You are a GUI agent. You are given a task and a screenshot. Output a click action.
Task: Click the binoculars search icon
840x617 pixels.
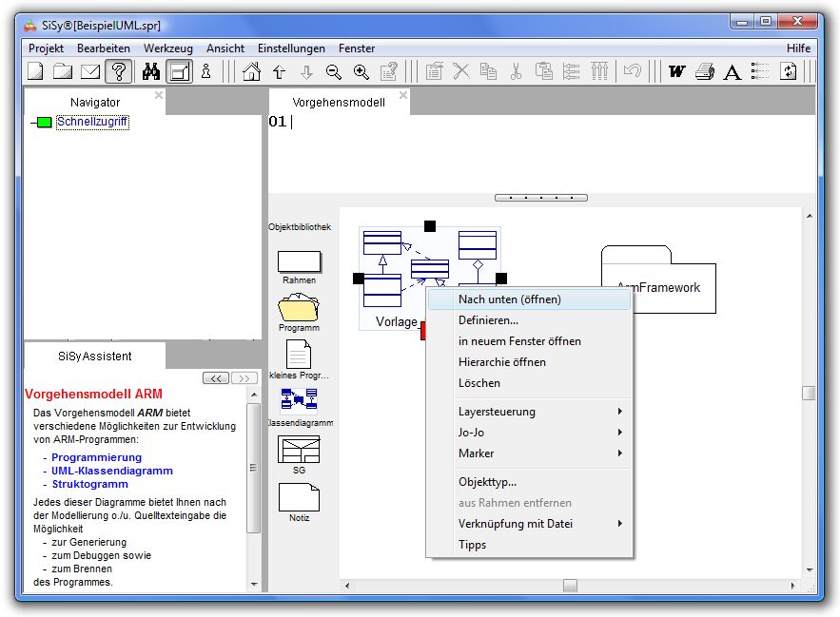pyautogui.click(x=151, y=71)
